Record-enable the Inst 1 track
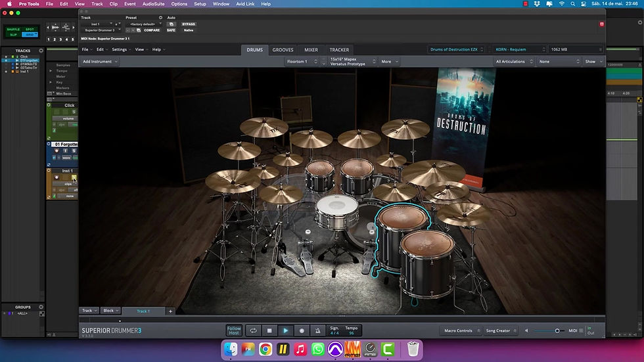The height and width of the screenshot is (362, 644). pyautogui.click(x=57, y=177)
